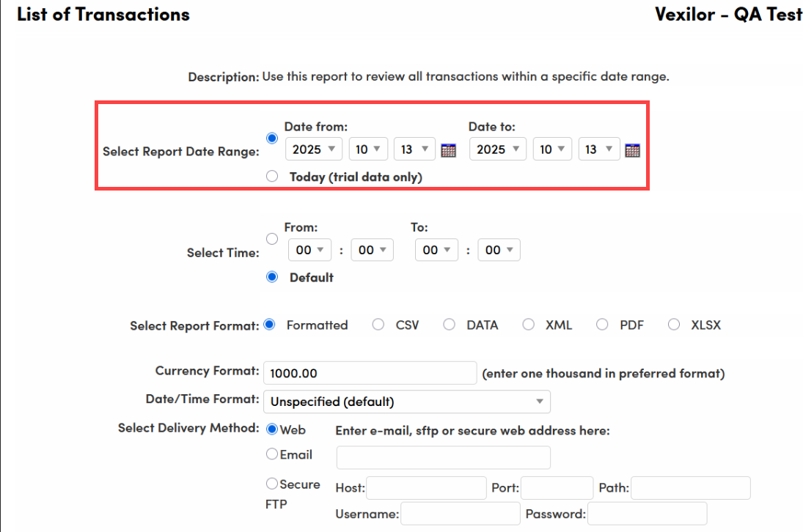Select the Date from/to range radio button

pyautogui.click(x=272, y=138)
